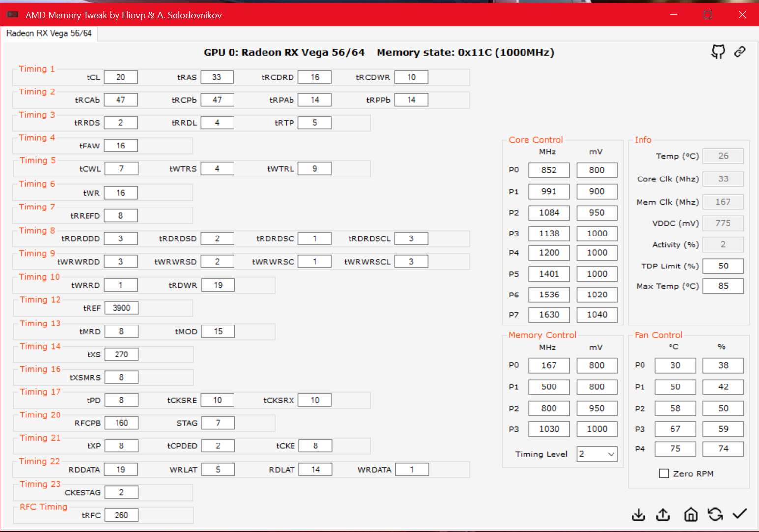
Task: Focus the Max Temp (°C) field
Action: pyautogui.click(x=723, y=286)
